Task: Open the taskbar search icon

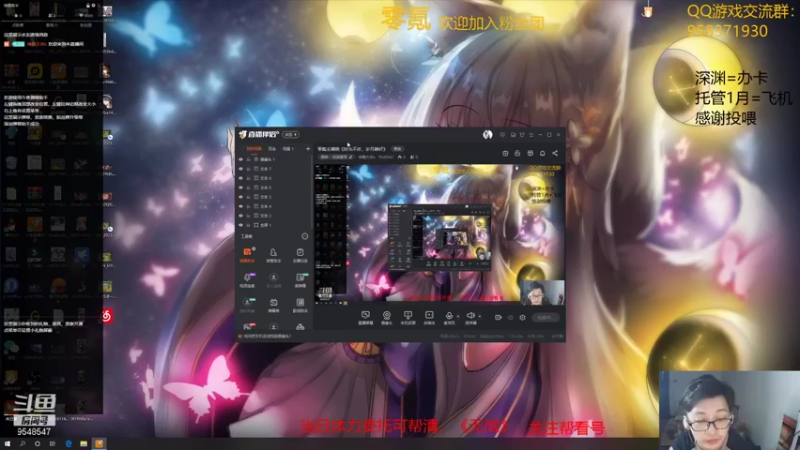Action: 22,444
